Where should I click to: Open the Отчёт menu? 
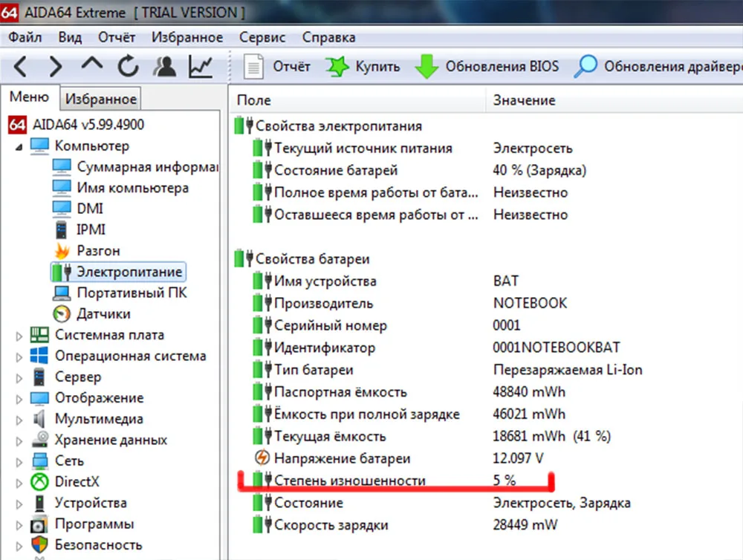pyautogui.click(x=117, y=37)
